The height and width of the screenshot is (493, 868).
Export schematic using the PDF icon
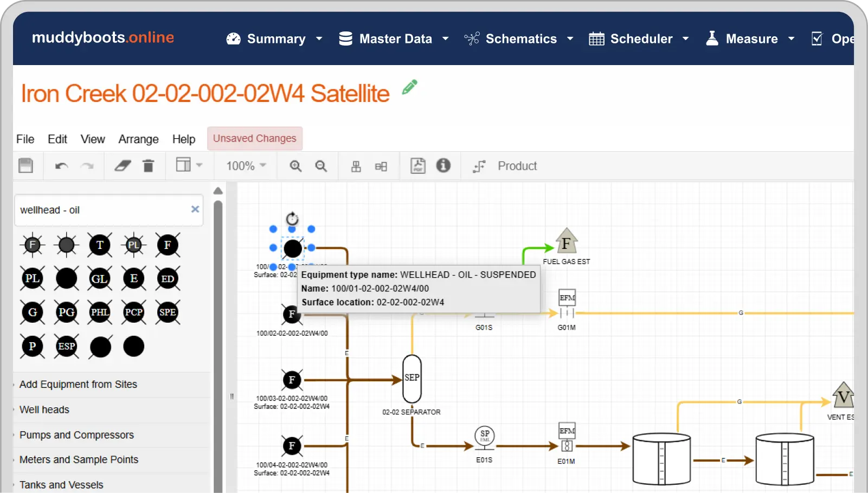pyautogui.click(x=418, y=166)
